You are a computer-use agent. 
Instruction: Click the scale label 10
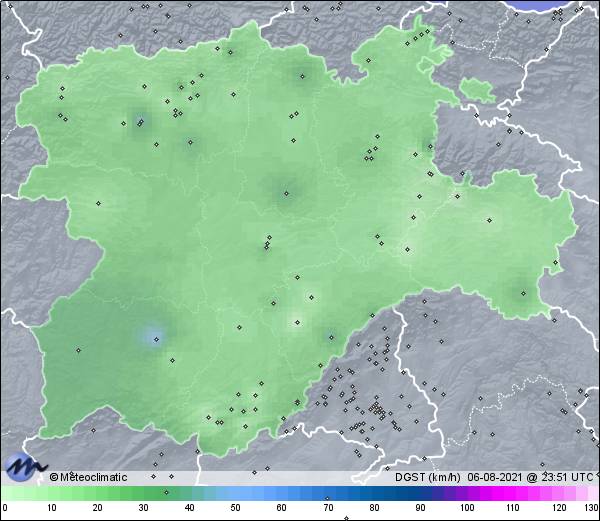(x=52, y=508)
